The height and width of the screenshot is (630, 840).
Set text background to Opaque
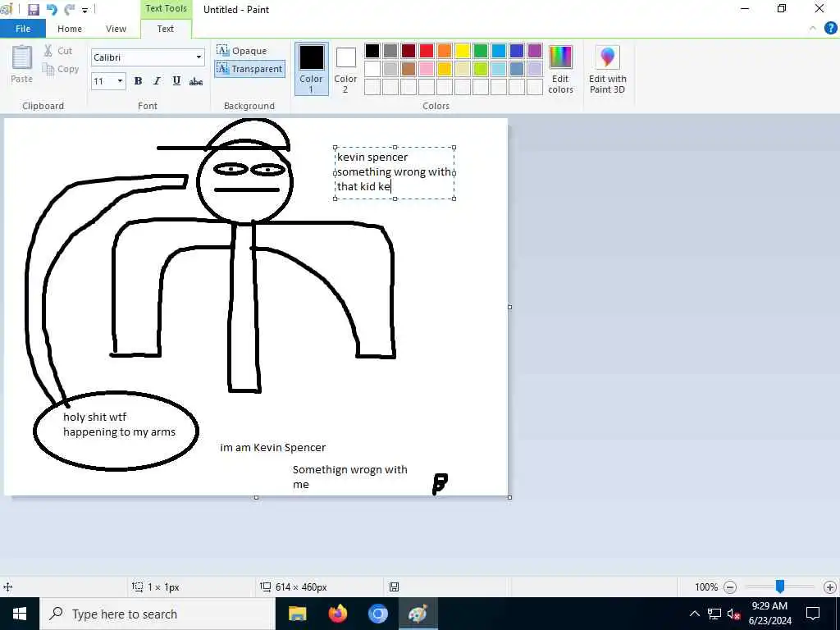tap(242, 51)
